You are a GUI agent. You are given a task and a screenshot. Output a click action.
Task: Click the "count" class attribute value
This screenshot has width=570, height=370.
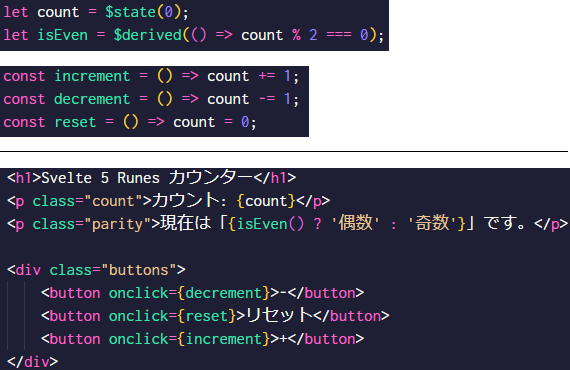(113, 201)
